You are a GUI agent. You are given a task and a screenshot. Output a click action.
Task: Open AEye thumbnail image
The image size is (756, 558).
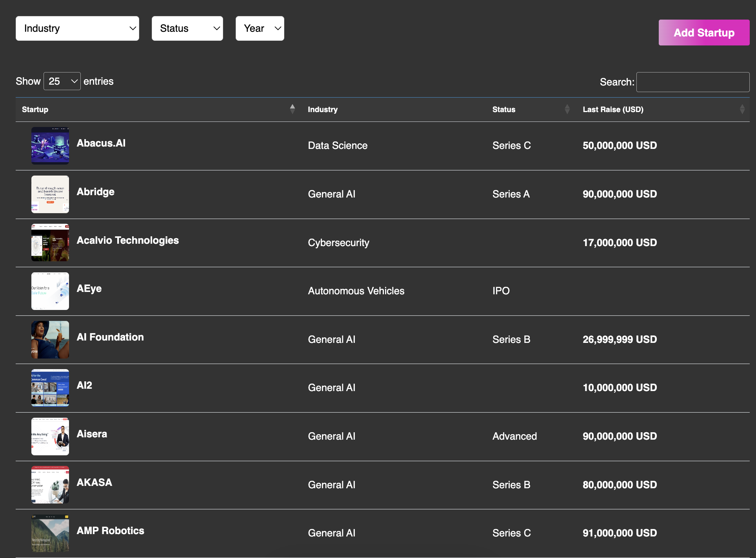tap(50, 291)
